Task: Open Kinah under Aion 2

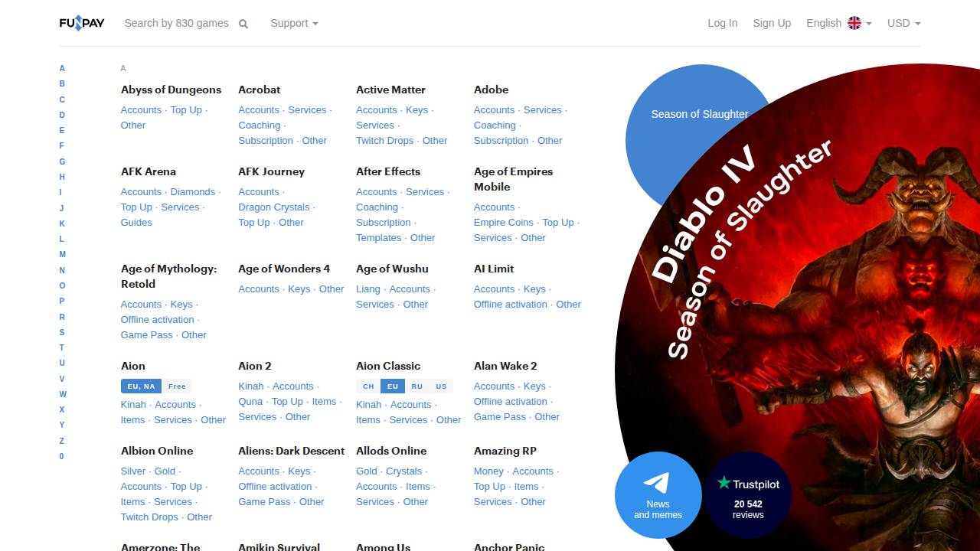Action: coord(250,386)
